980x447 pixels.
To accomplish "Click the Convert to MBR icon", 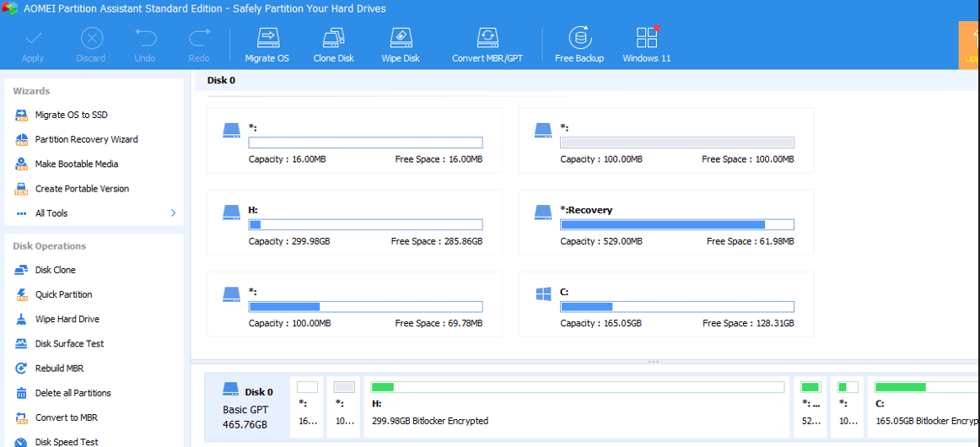I will pyautogui.click(x=22, y=417).
